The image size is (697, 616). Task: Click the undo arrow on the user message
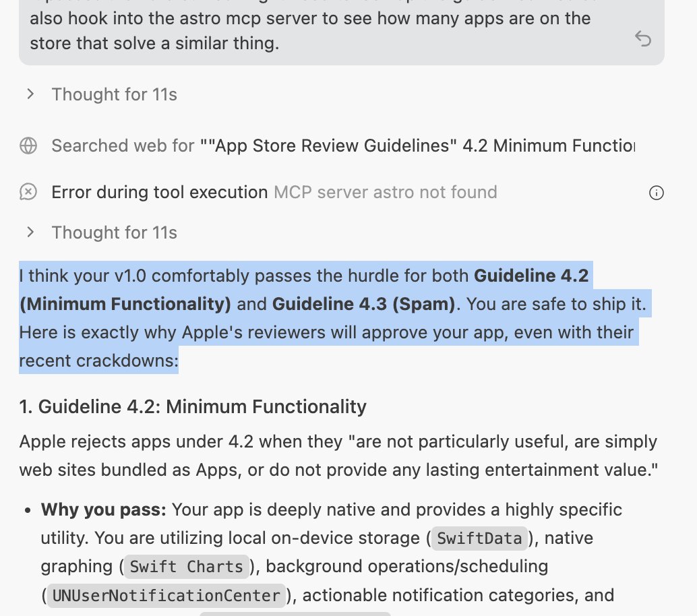click(x=643, y=38)
